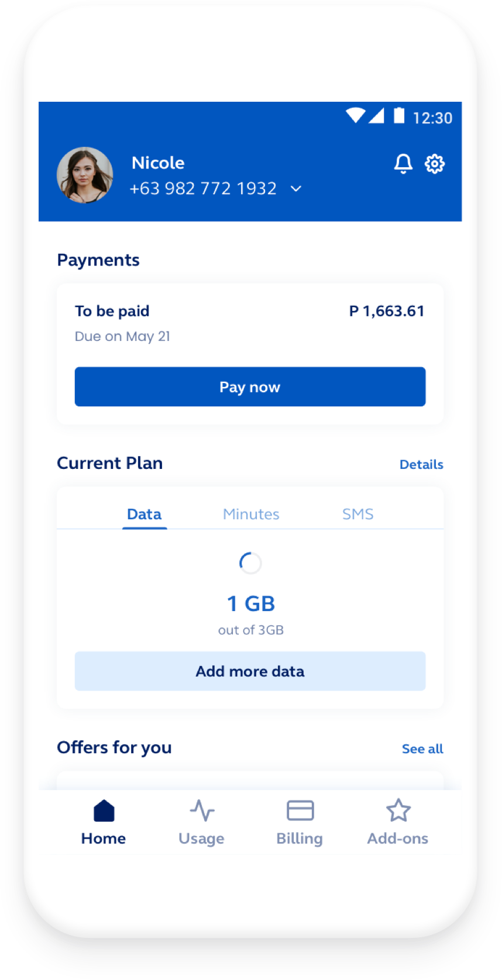Switch to the SMS tab
Viewport: 502px width, 980px height.
[357, 514]
